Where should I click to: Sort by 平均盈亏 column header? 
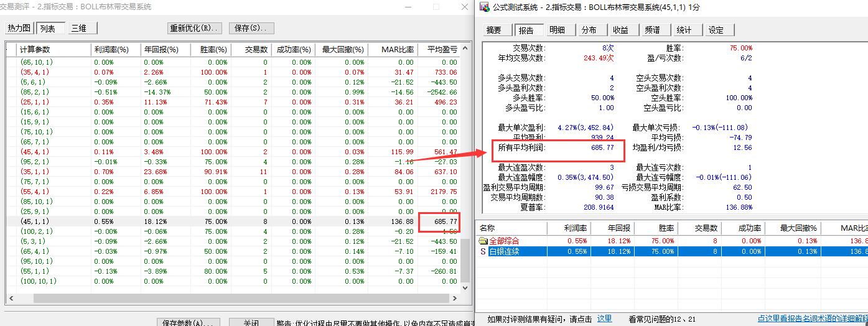(438, 49)
